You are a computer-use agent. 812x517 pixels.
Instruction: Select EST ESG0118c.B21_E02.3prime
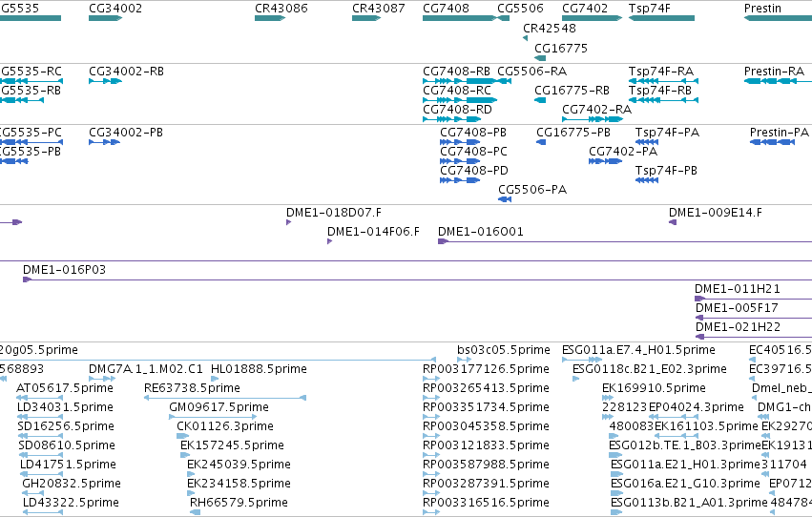(650, 369)
